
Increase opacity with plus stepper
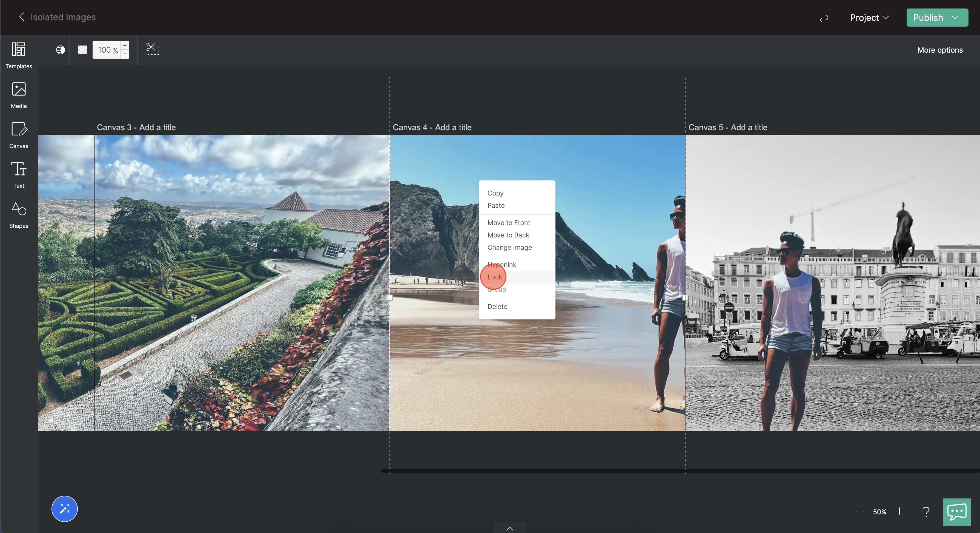(x=125, y=46)
